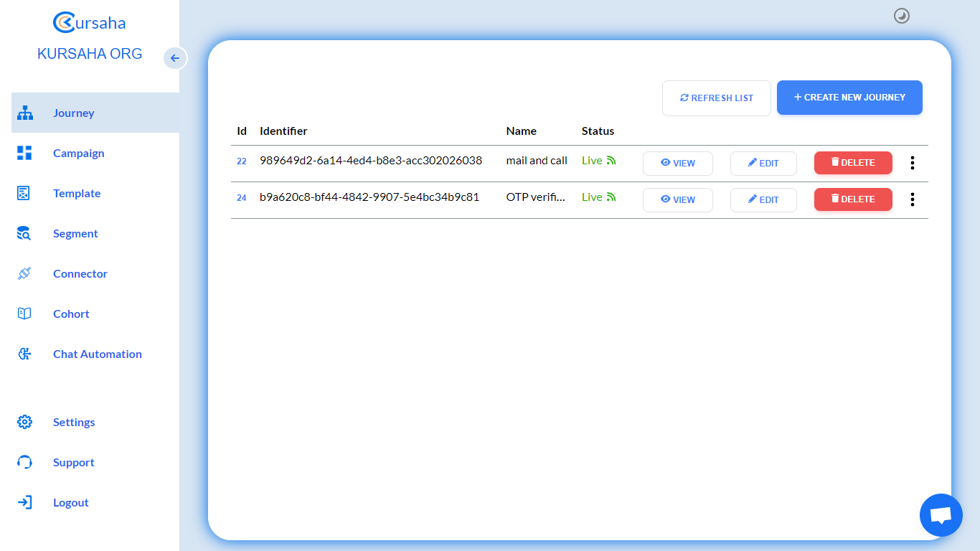Edit the OTP verification journey
The height and width of the screenshot is (551, 980).
pyautogui.click(x=763, y=199)
